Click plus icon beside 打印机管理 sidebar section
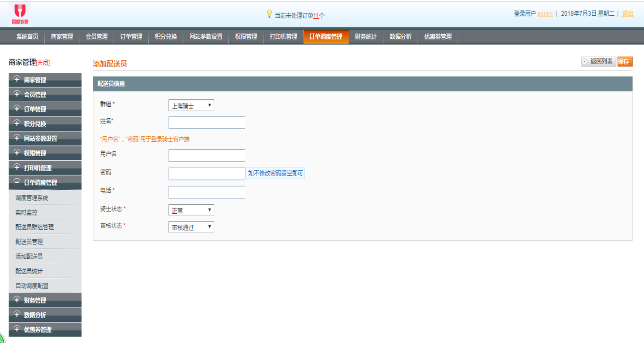 click(x=17, y=168)
